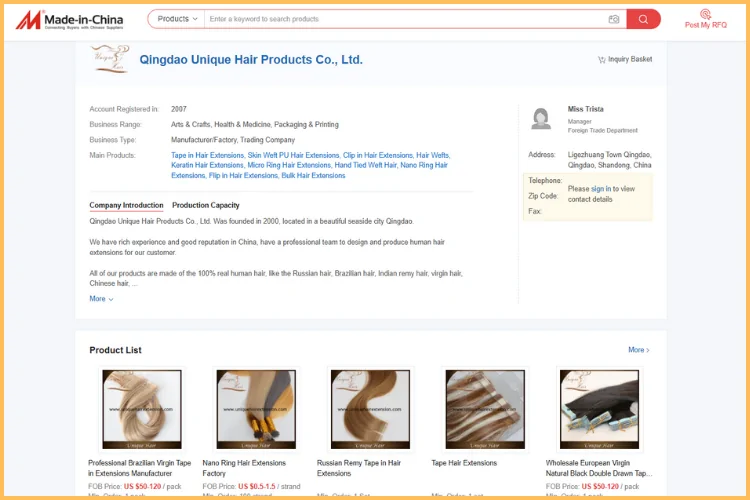
Task: Open Tape in Hair Extensions link
Action: pos(208,156)
